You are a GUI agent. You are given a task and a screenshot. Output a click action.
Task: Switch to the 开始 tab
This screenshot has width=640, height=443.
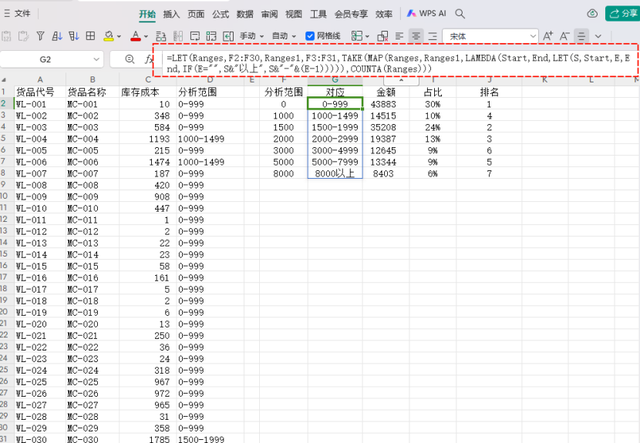pos(147,14)
